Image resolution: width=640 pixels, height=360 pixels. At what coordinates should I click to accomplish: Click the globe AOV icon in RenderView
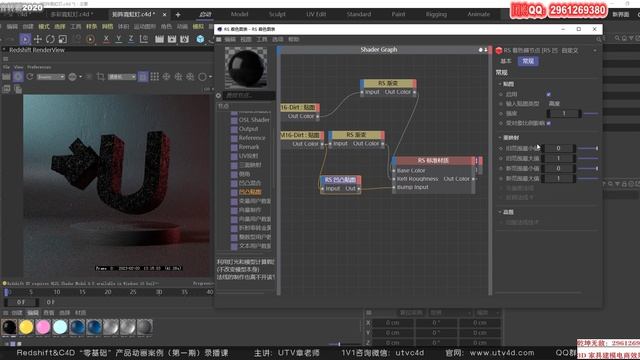pos(72,77)
